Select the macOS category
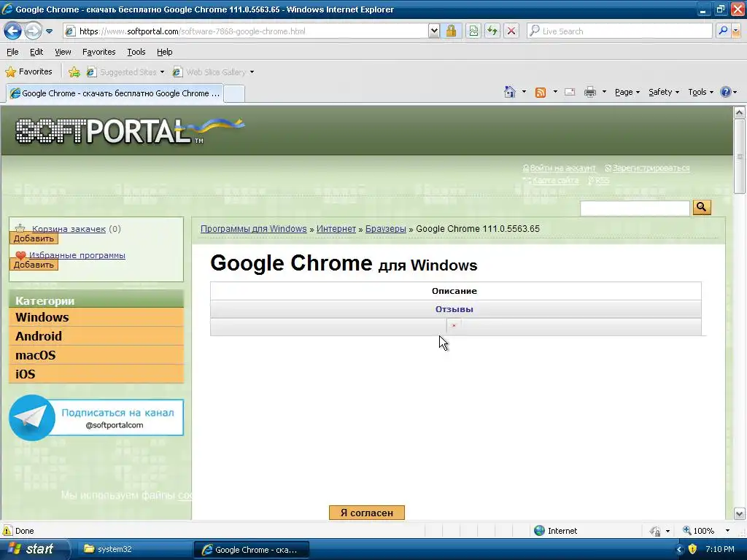 96,355
